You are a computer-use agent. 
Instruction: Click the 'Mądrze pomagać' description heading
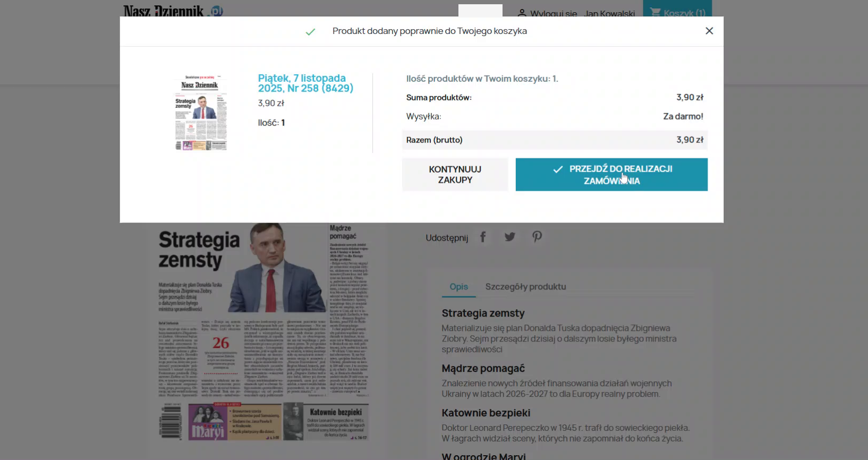click(483, 369)
